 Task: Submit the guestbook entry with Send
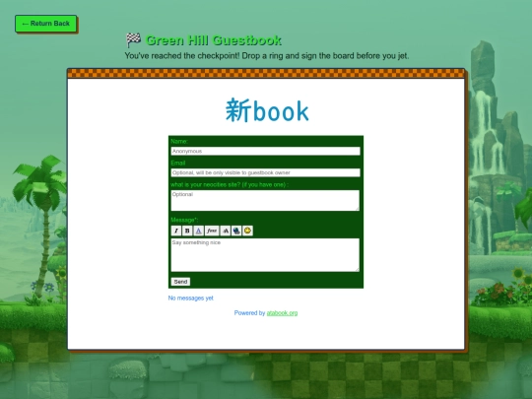click(180, 282)
